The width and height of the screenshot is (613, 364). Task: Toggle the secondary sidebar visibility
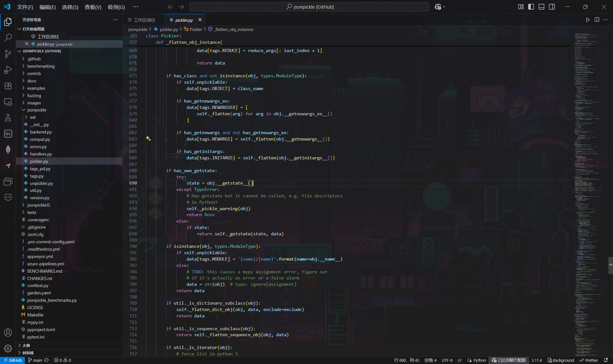point(552,7)
